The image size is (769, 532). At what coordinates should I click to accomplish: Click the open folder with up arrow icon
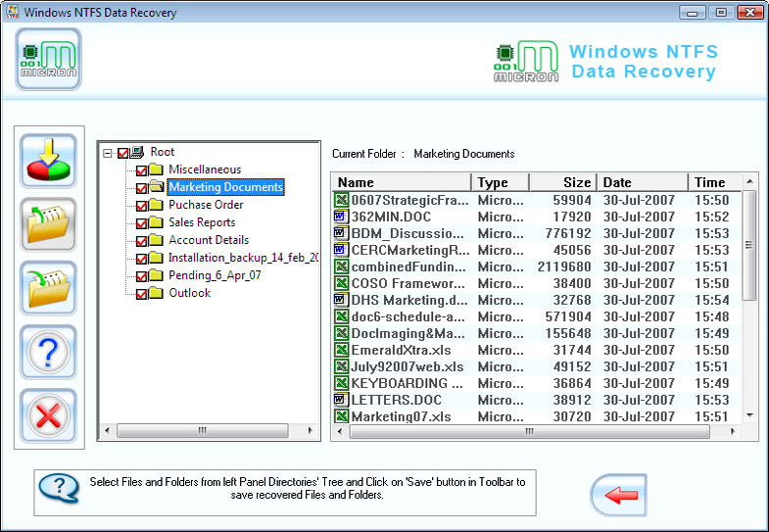pyautogui.click(x=49, y=224)
